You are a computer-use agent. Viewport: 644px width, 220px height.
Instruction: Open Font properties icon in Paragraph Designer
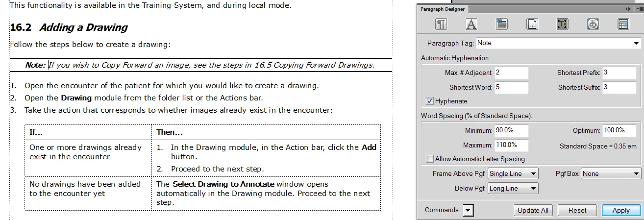[471, 24]
